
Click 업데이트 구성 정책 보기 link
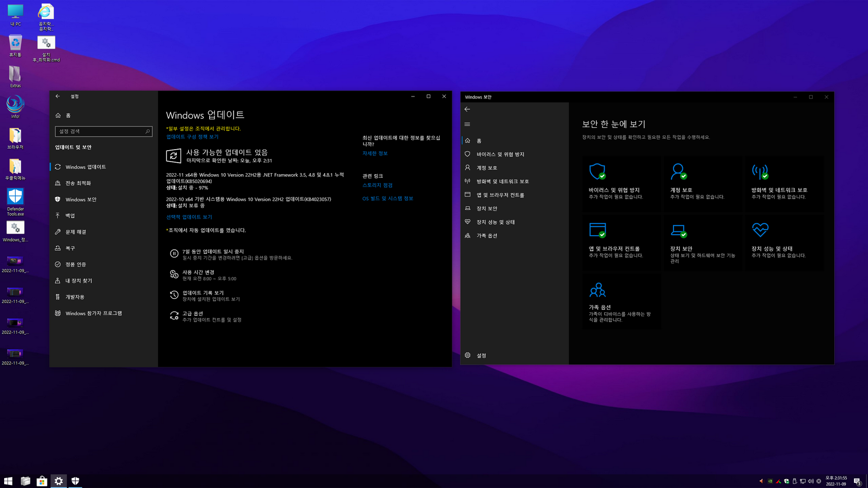pos(192,137)
